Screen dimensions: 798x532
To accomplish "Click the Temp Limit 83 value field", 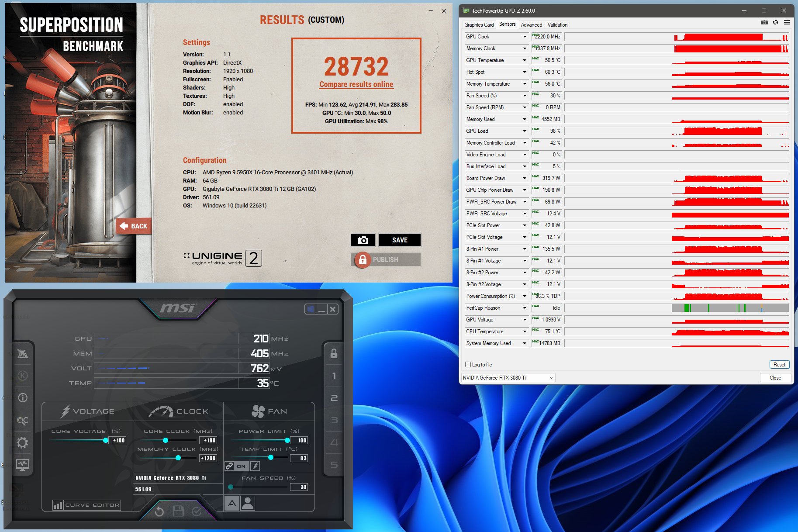I will (299, 458).
